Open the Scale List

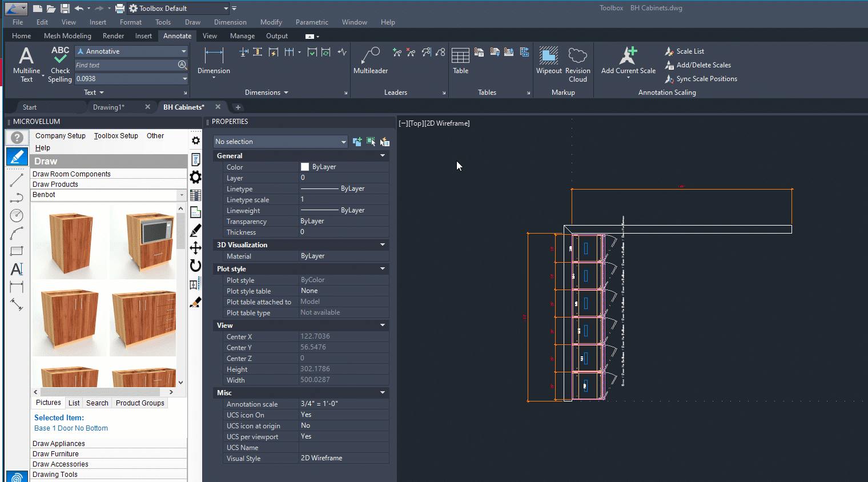[690, 51]
